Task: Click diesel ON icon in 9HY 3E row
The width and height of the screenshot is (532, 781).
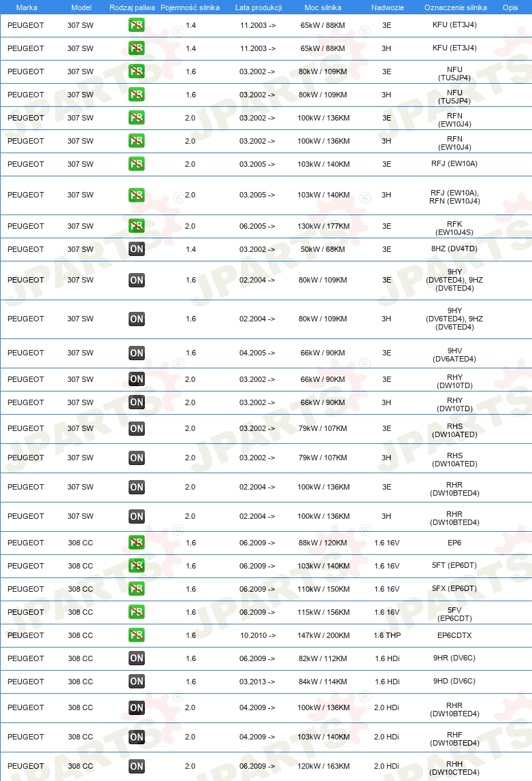Action: point(136,280)
